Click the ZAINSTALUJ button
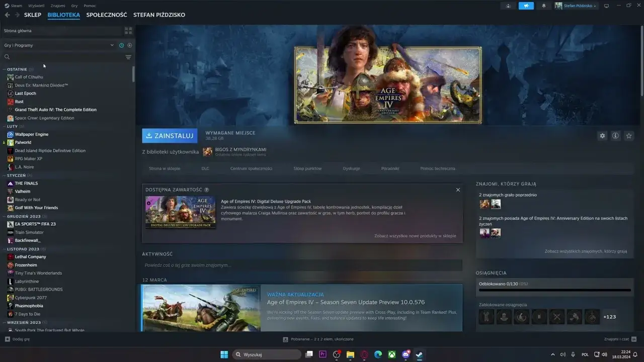 point(171,136)
